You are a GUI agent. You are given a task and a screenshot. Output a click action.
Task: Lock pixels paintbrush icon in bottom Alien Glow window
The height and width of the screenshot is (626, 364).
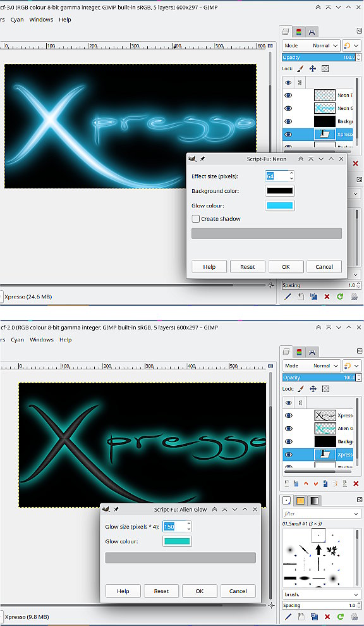coord(301,388)
